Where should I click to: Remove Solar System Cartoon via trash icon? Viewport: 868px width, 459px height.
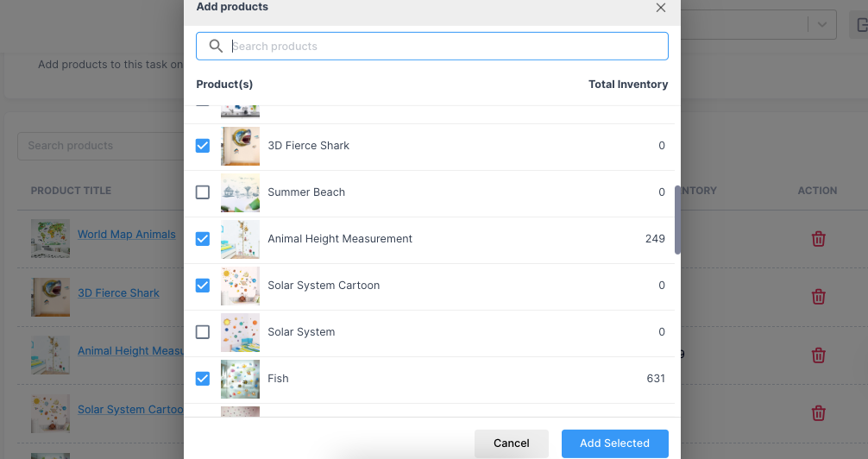(x=818, y=413)
